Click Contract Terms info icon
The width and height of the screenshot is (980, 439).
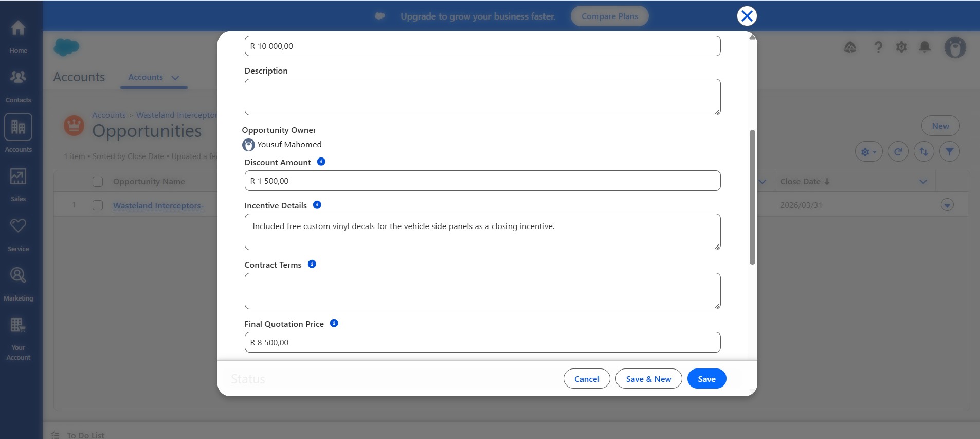pyautogui.click(x=312, y=264)
